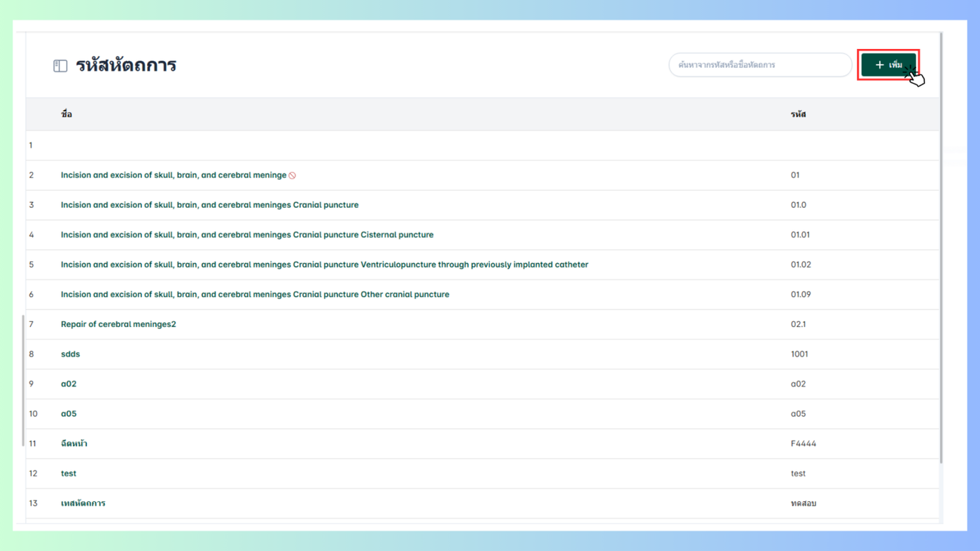Sort by the รหัส column header

(x=798, y=114)
